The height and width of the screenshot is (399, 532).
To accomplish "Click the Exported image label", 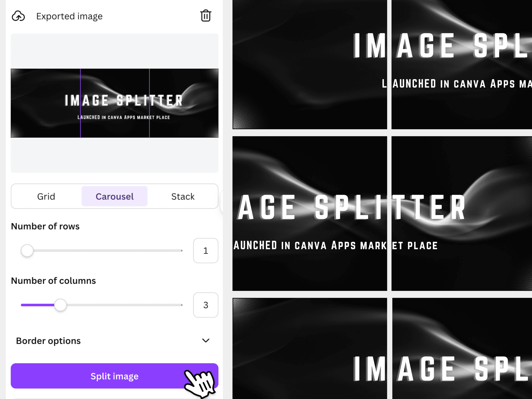I will (x=69, y=16).
